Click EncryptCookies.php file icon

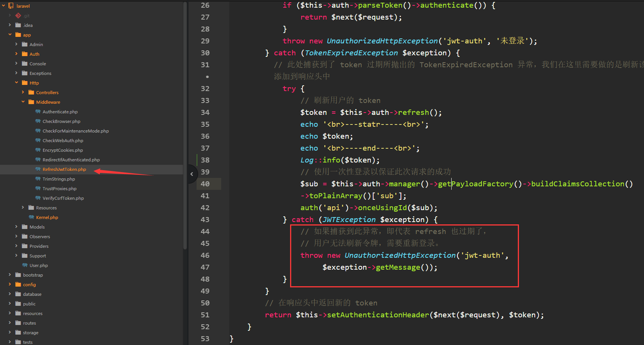click(38, 150)
